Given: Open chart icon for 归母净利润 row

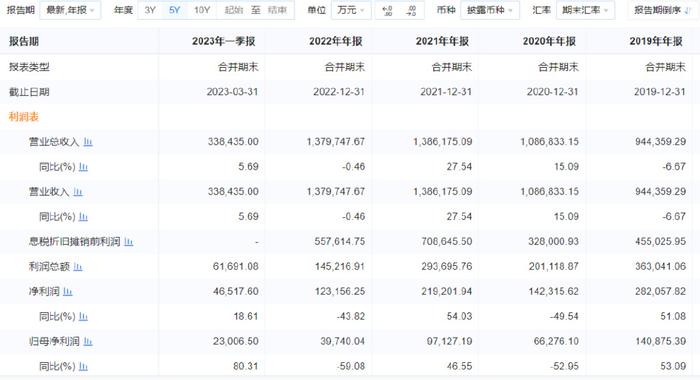Looking at the screenshot, I should pyautogui.click(x=88, y=342).
